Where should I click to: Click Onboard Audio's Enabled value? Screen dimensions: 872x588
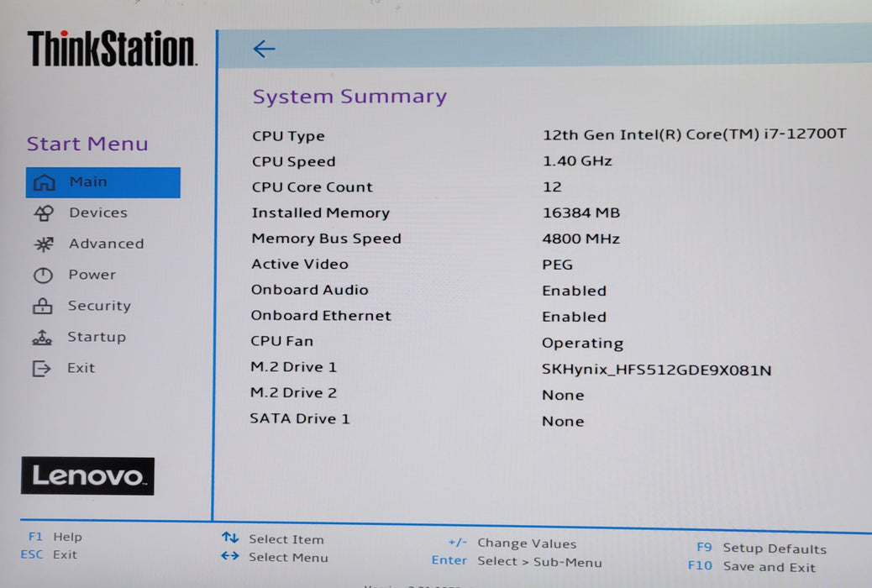pos(575,291)
